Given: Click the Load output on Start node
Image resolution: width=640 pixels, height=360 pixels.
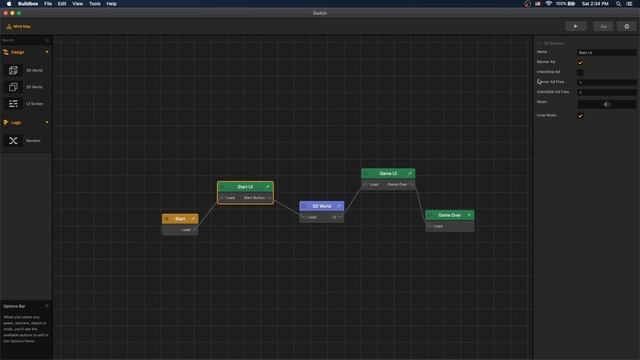Looking at the screenshot, I should point(186,230).
